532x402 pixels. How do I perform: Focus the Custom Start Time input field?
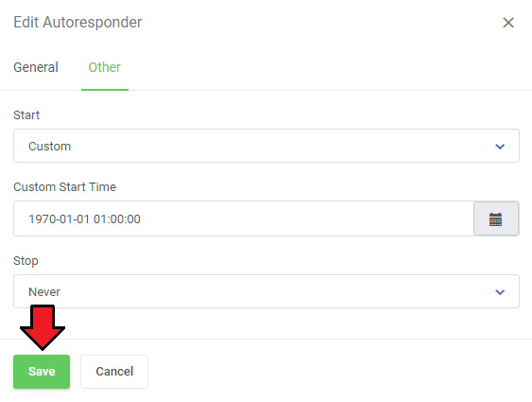click(x=244, y=218)
